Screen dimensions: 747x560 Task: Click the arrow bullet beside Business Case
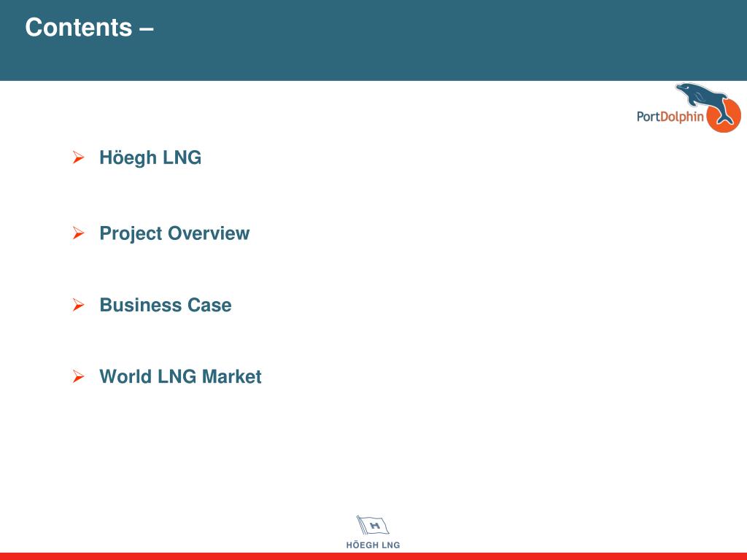click(x=79, y=305)
